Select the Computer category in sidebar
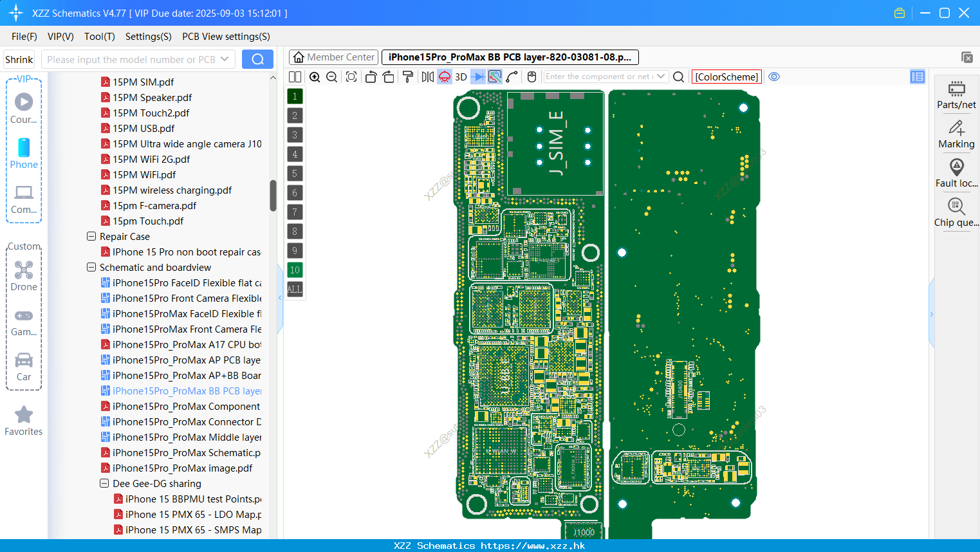The image size is (980, 552). coord(24,199)
